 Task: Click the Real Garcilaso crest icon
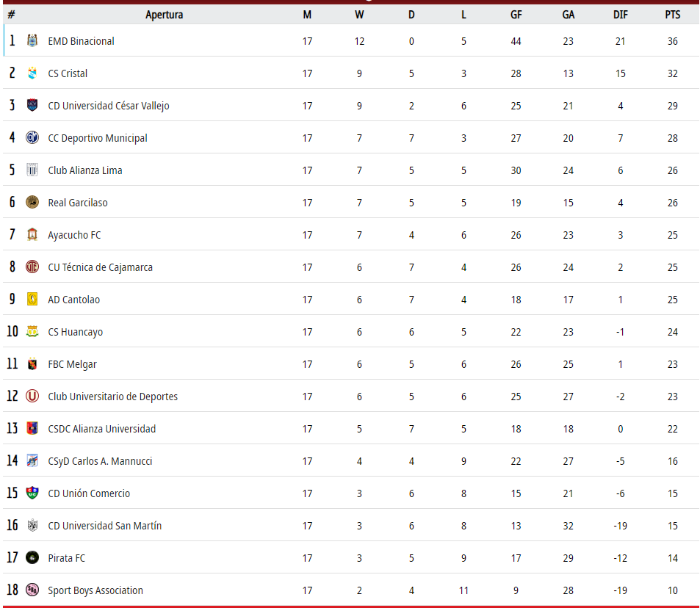(x=32, y=202)
